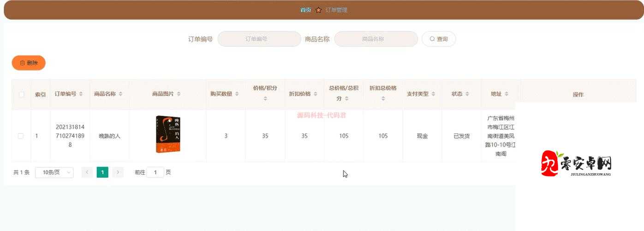Focus the 前往 page jump input
Screen dimensions: 644x231
coord(155,172)
